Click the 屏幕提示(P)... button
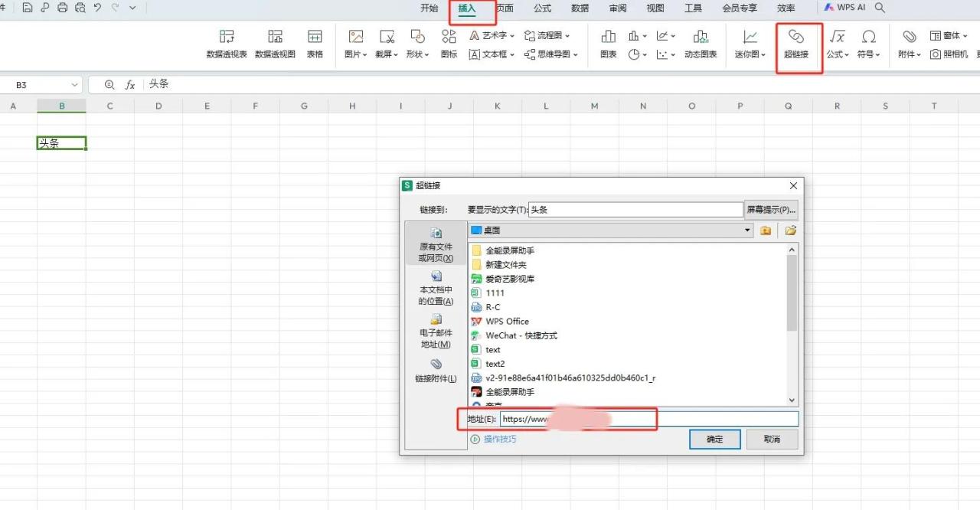This screenshot has width=980, height=510. coord(772,210)
